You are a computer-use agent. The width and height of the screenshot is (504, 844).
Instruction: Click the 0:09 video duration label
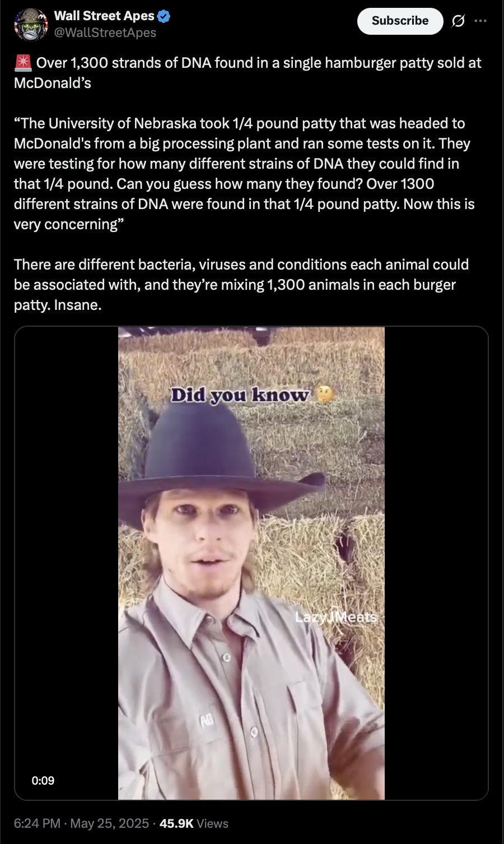tap(43, 781)
